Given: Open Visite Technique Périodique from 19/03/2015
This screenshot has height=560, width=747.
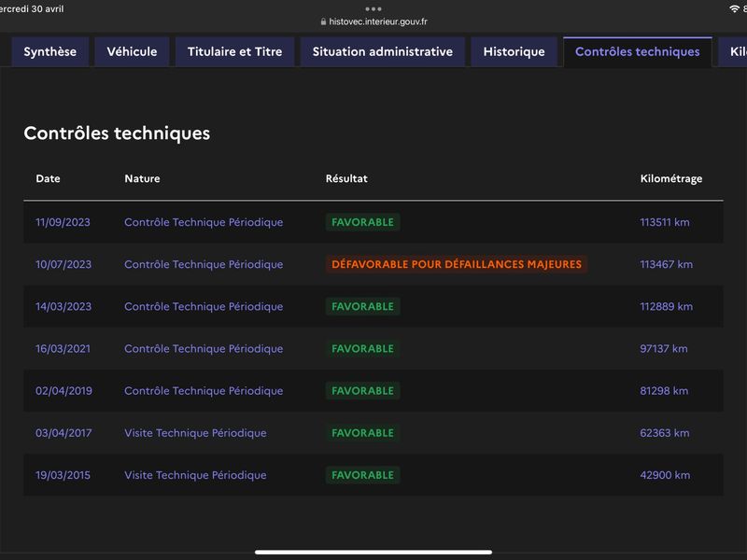Looking at the screenshot, I should tap(195, 475).
